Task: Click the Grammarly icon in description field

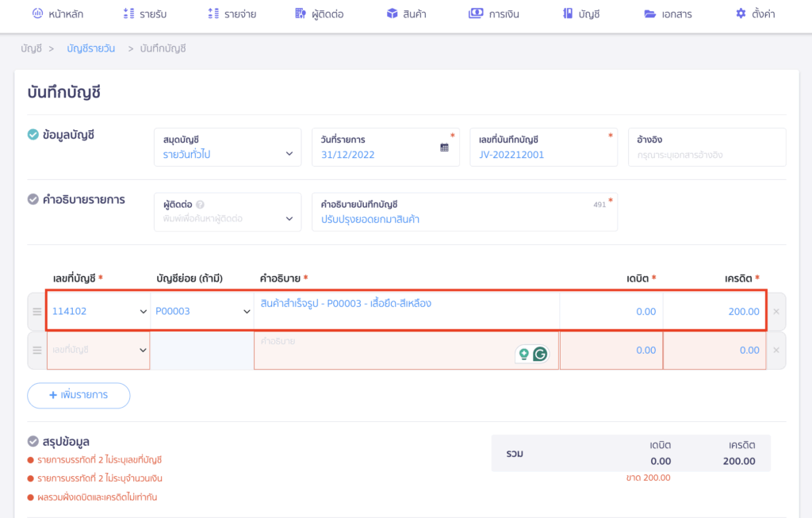Action: tap(540, 355)
